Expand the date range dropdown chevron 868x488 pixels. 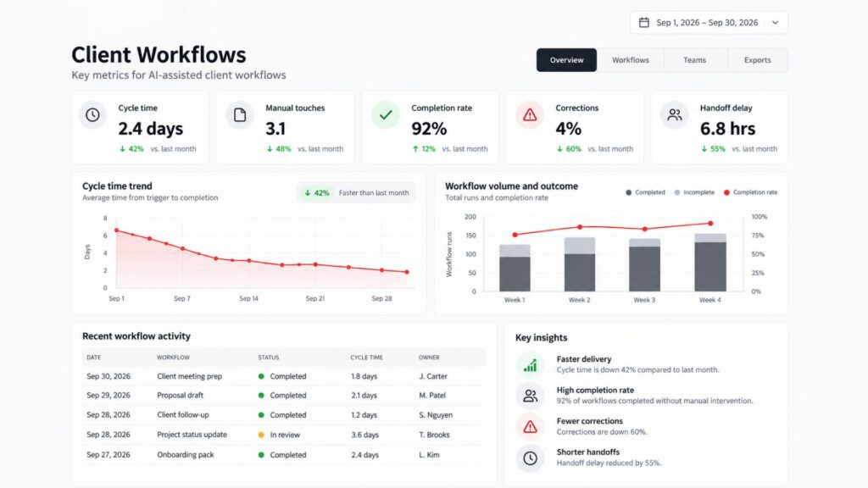tap(775, 23)
